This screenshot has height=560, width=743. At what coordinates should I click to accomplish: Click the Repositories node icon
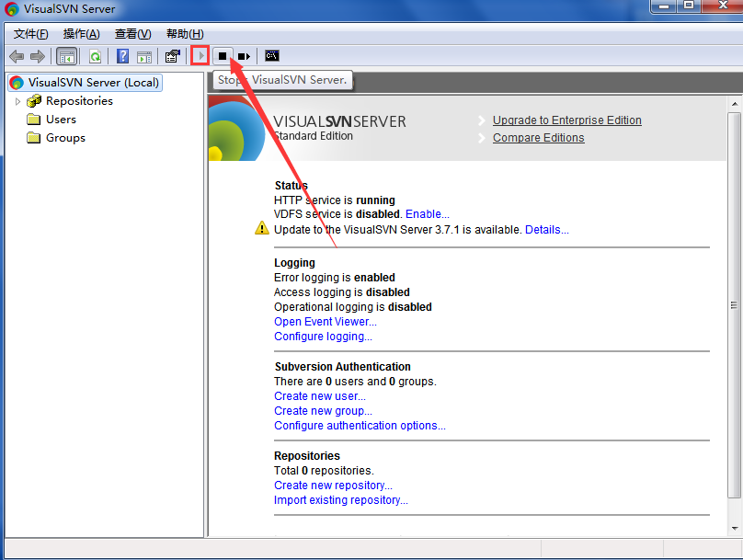34,101
